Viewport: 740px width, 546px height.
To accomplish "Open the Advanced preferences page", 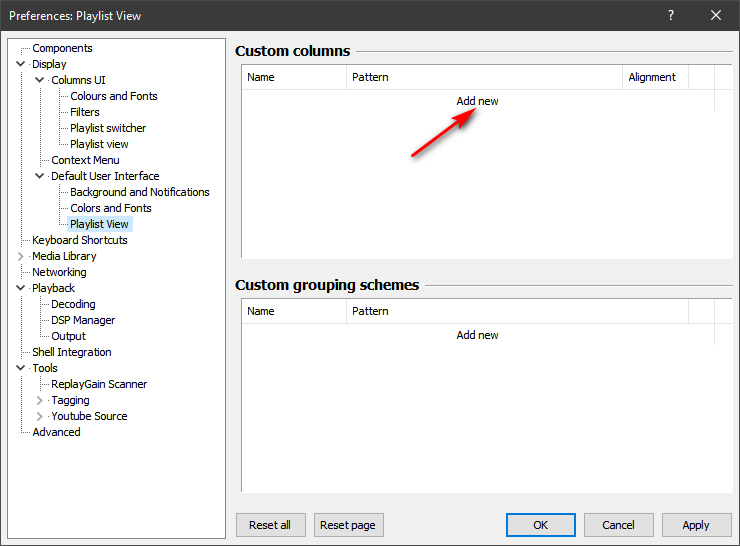I will click(56, 432).
